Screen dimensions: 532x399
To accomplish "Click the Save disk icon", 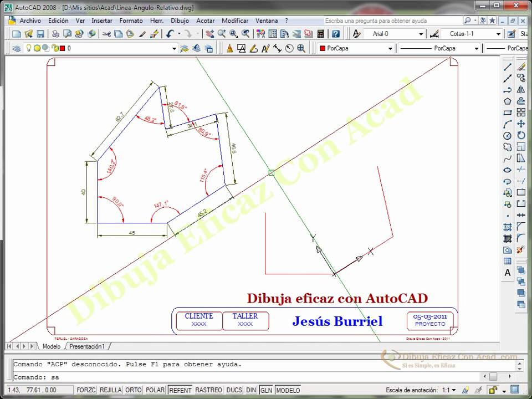I will [40, 34].
